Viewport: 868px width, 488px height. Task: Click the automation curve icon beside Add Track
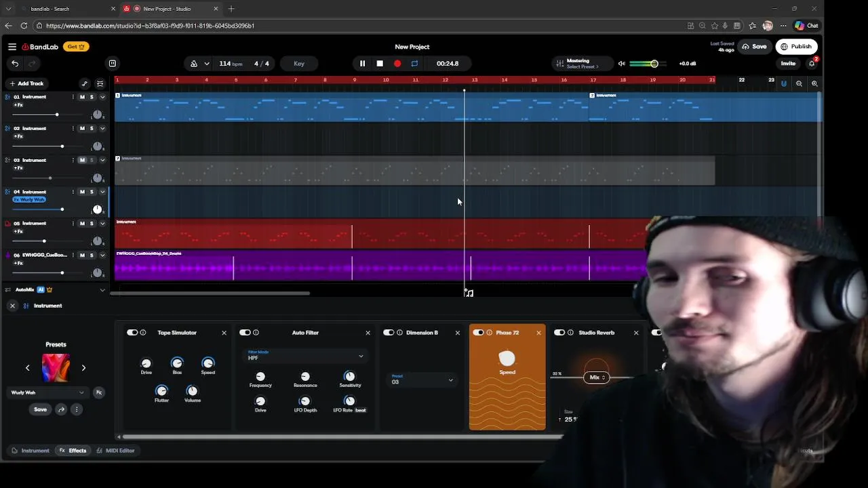[x=84, y=83]
